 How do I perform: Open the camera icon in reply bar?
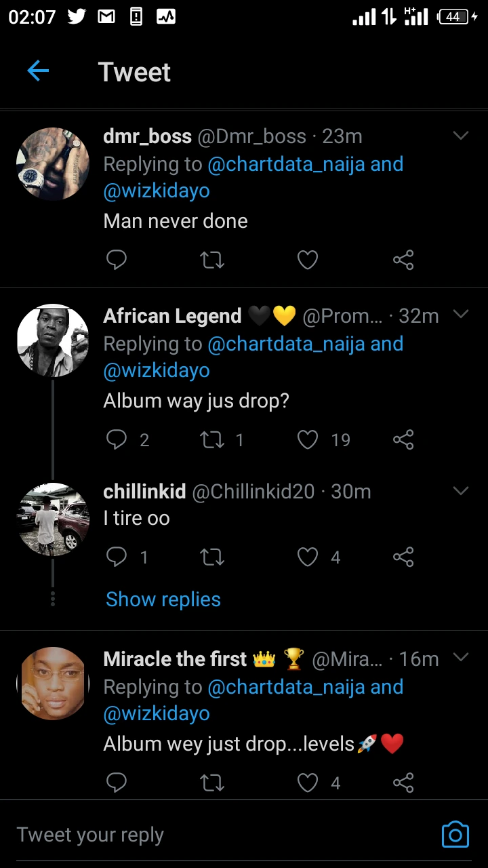[455, 834]
